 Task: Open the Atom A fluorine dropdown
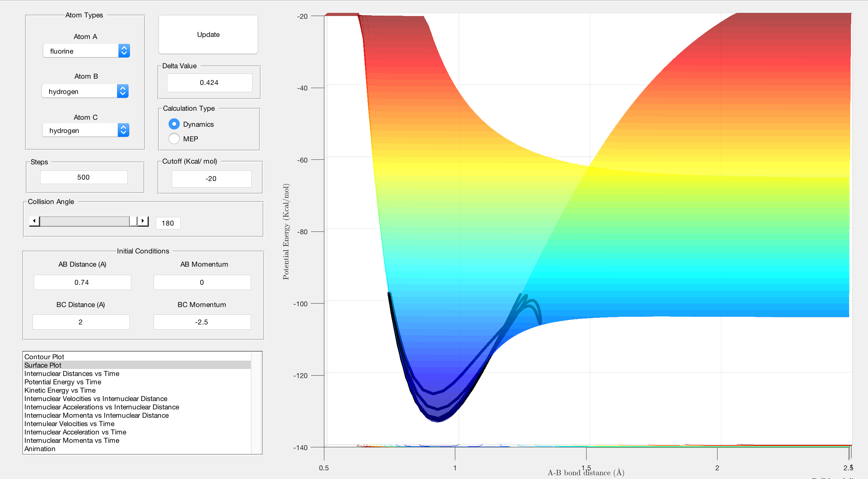[x=86, y=51]
